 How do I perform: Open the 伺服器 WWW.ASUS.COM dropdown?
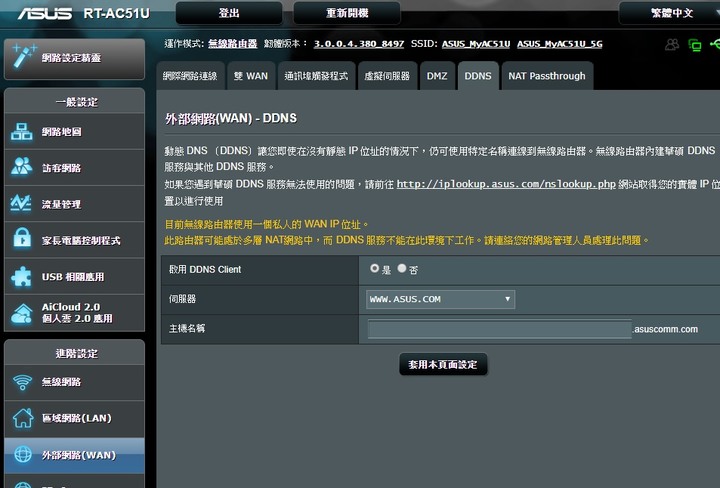click(440, 299)
